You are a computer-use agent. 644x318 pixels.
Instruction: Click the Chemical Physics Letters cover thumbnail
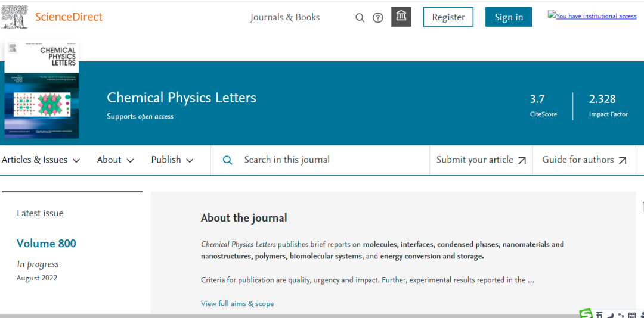[x=41, y=90]
